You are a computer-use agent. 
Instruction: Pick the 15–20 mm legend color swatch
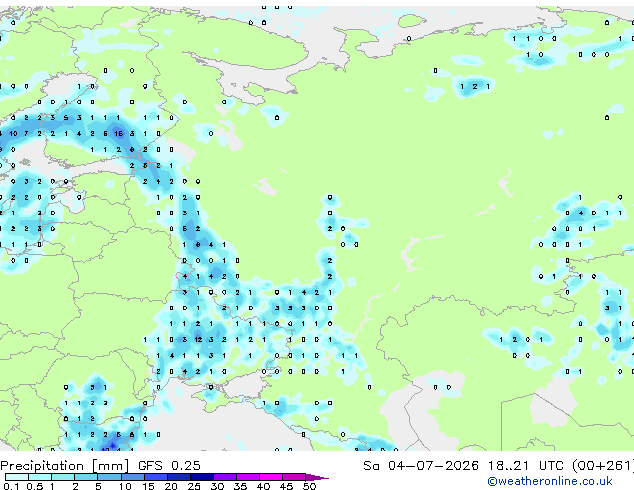tap(156, 477)
